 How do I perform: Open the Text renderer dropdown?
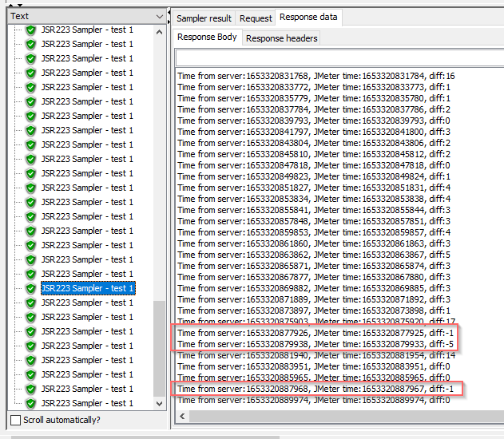pyautogui.click(x=87, y=16)
